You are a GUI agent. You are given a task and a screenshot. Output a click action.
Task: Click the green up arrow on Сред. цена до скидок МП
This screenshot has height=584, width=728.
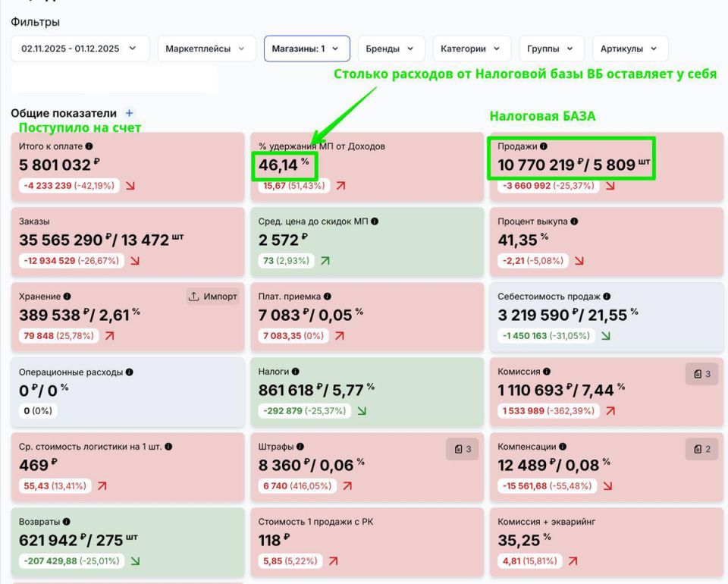pos(324,259)
